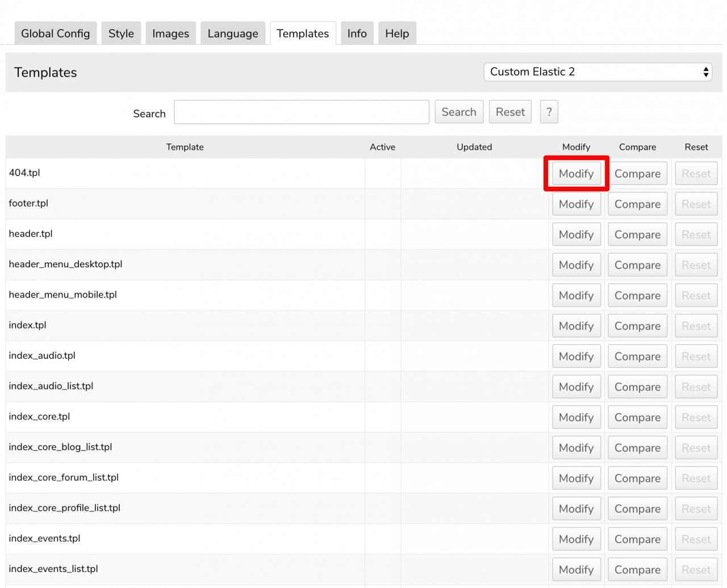Modify the index_events.tpl template
This screenshot has width=727, height=588.
click(x=576, y=539)
